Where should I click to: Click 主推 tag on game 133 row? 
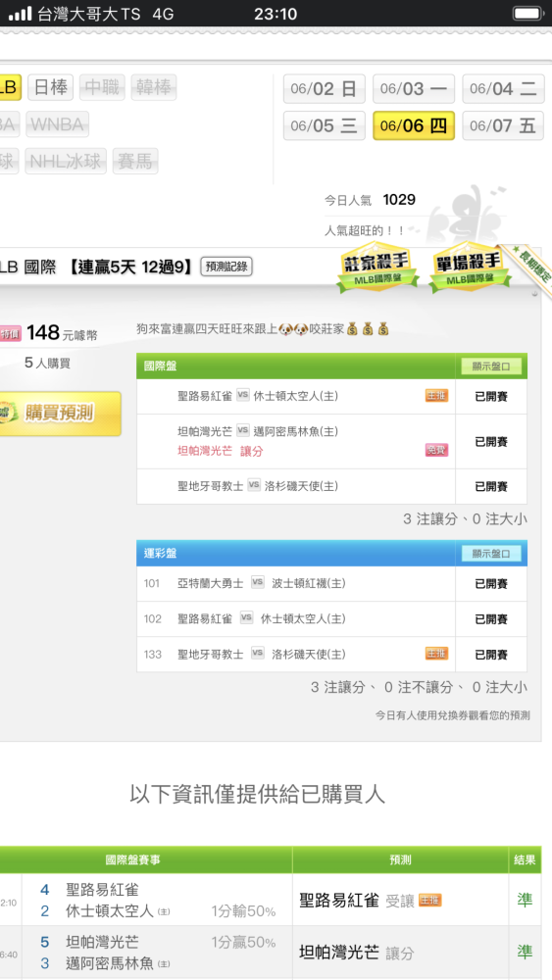pyautogui.click(x=437, y=654)
